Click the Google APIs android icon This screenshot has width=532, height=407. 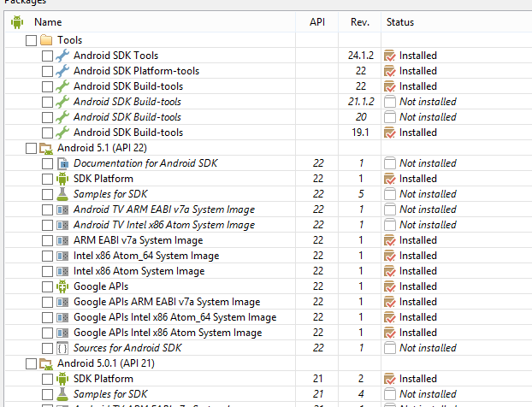[x=62, y=286]
